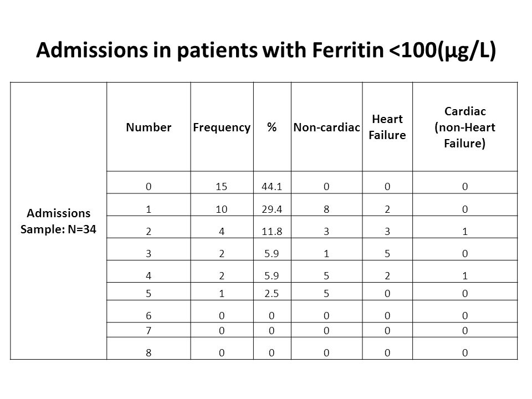Click the Heart Failure column header
Viewport: 532px width, 399px height.
387,127
